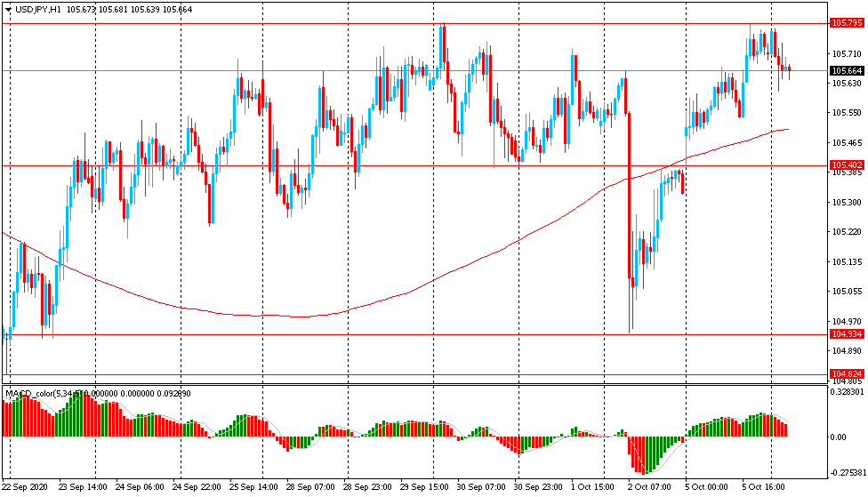Click the 105.055 price axis value

(847, 291)
